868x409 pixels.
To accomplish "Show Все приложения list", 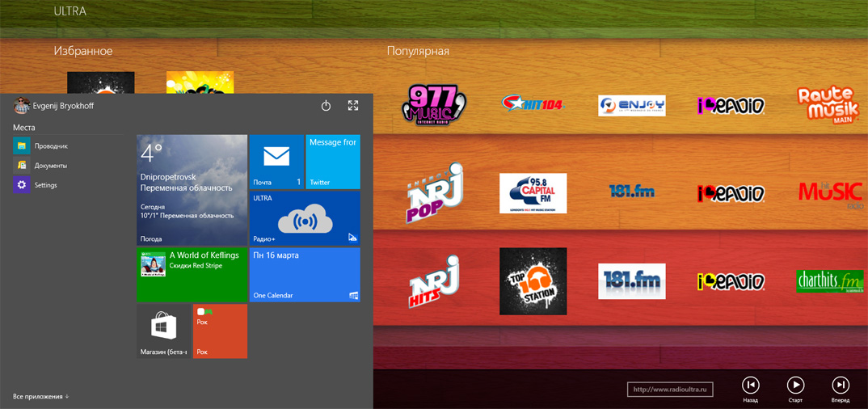I will pos(41,396).
